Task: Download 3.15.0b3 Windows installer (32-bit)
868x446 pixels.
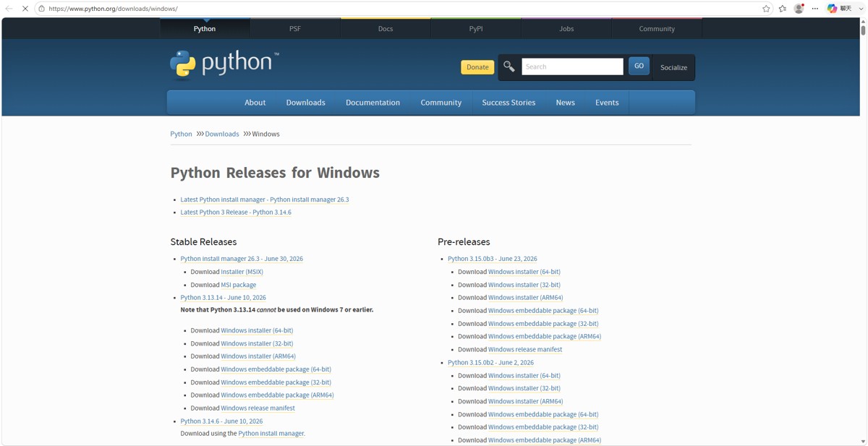Action: (x=524, y=285)
